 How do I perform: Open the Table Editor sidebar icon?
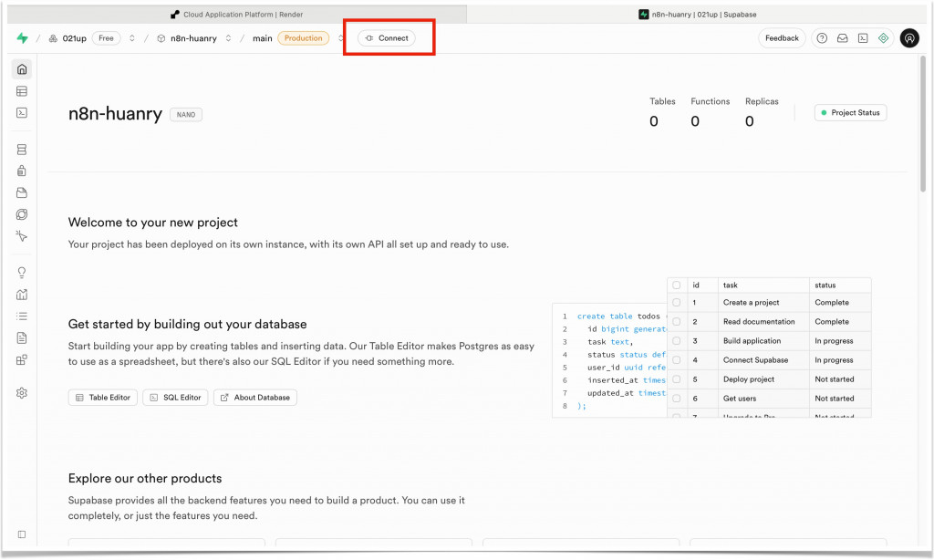(x=22, y=91)
